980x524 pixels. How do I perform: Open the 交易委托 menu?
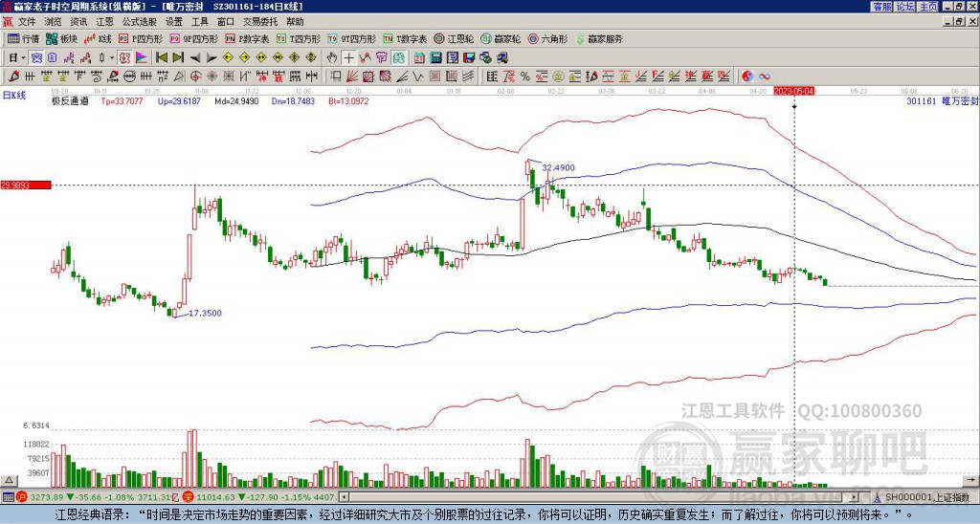click(260, 22)
